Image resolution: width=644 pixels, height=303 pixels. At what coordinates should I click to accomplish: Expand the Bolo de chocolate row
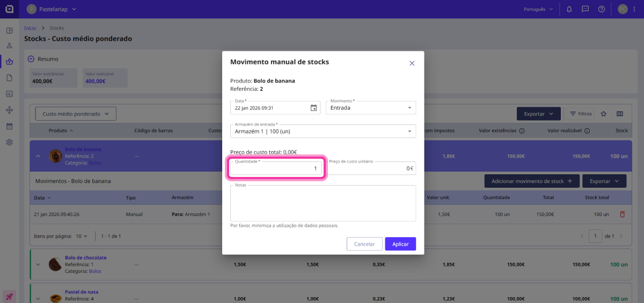38,264
